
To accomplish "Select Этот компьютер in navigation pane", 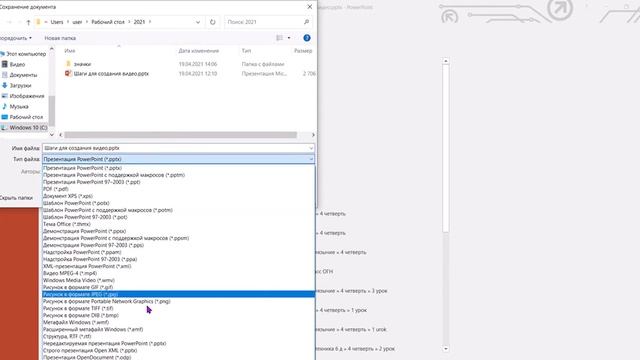I will click(x=26, y=54).
